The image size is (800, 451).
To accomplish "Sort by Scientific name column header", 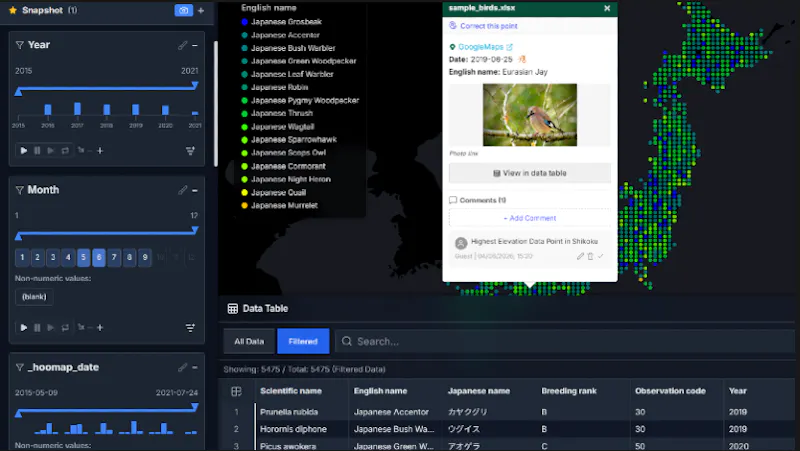I will coord(291,391).
